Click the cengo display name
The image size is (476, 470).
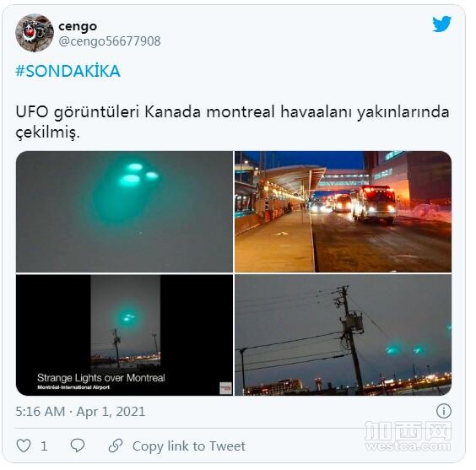click(x=78, y=26)
